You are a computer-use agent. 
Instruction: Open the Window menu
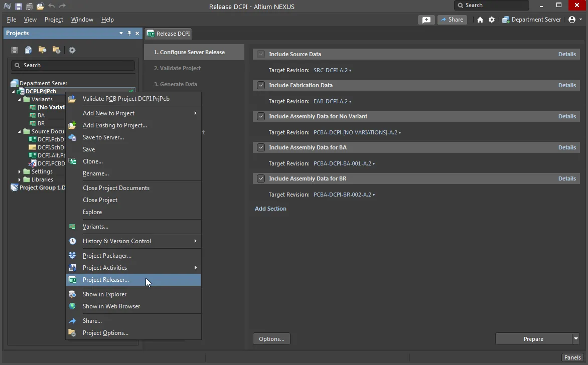click(x=82, y=20)
